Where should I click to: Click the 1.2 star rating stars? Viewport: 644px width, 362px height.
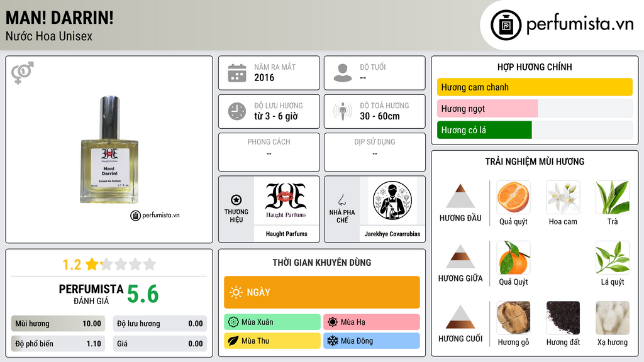[121, 265]
